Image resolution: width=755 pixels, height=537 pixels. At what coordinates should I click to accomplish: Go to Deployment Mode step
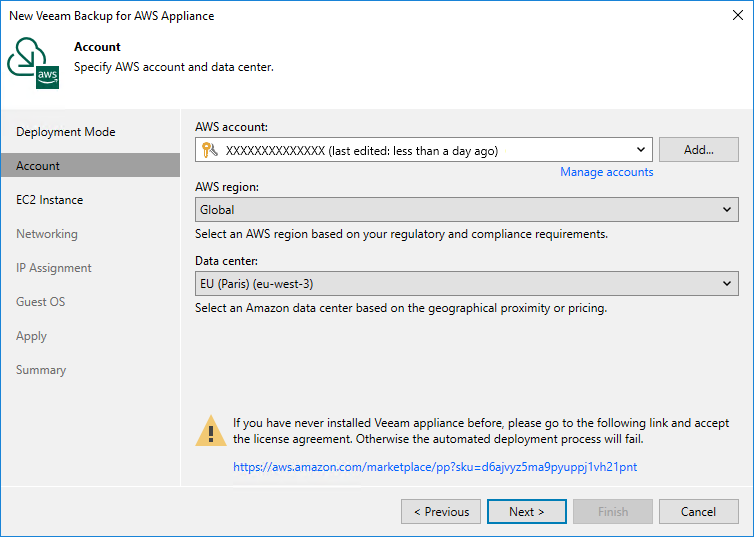(66, 132)
